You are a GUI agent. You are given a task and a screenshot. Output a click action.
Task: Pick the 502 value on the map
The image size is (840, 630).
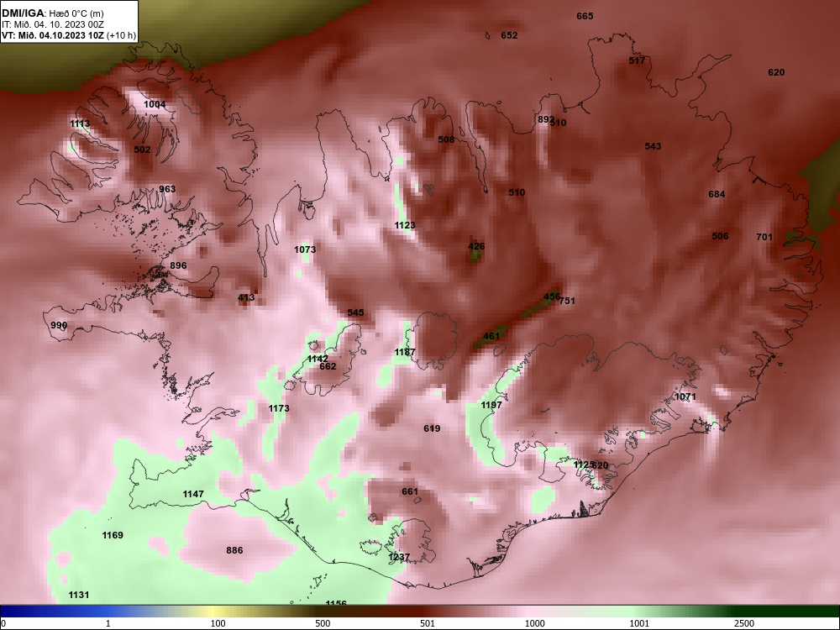coord(142,150)
